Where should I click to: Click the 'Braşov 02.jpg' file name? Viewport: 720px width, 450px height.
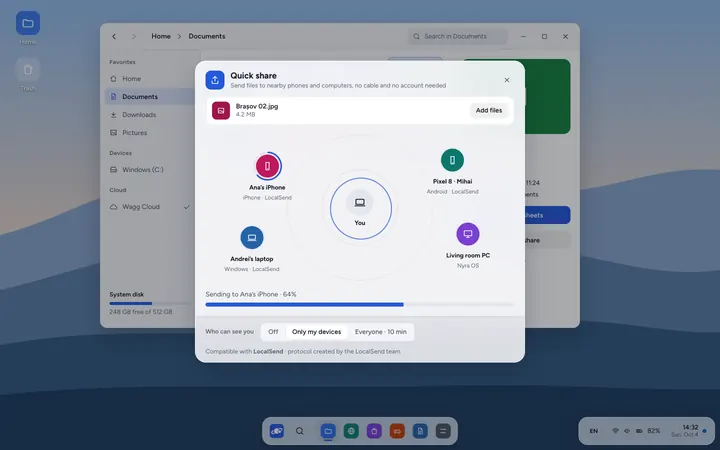[257, 106]
